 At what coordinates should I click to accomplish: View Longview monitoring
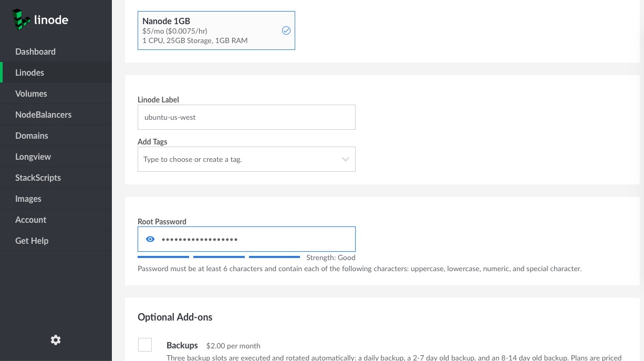click(33, 157)
